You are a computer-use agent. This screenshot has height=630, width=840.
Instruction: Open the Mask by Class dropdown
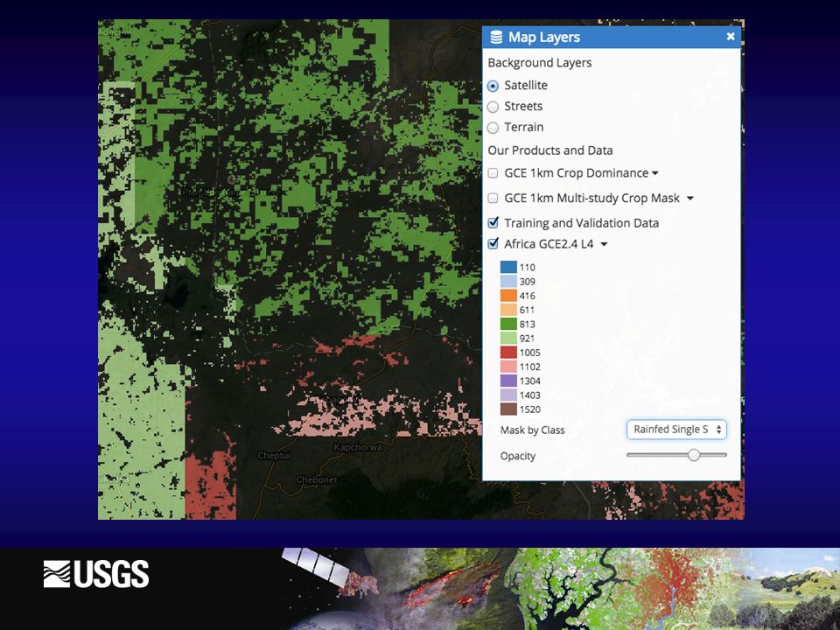click(x=676, y=430)
